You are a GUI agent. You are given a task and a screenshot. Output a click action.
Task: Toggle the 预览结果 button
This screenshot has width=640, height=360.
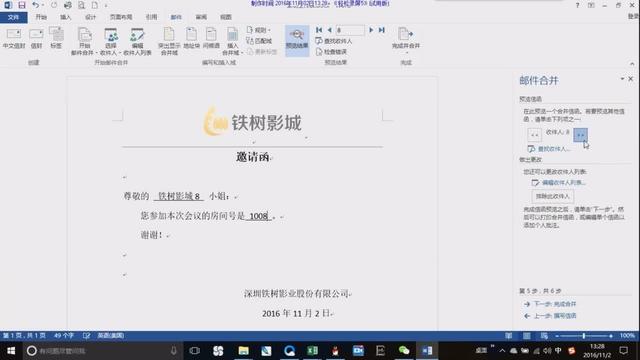pos(297,40)
